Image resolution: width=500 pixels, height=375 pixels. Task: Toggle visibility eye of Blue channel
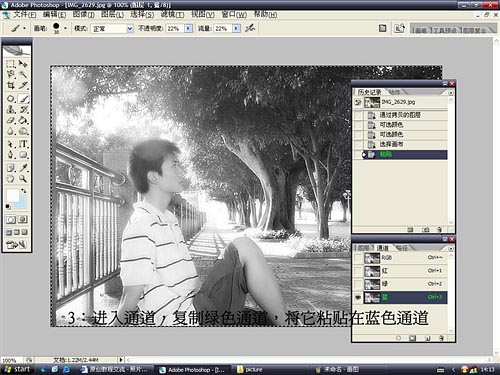tap(358, 297)
